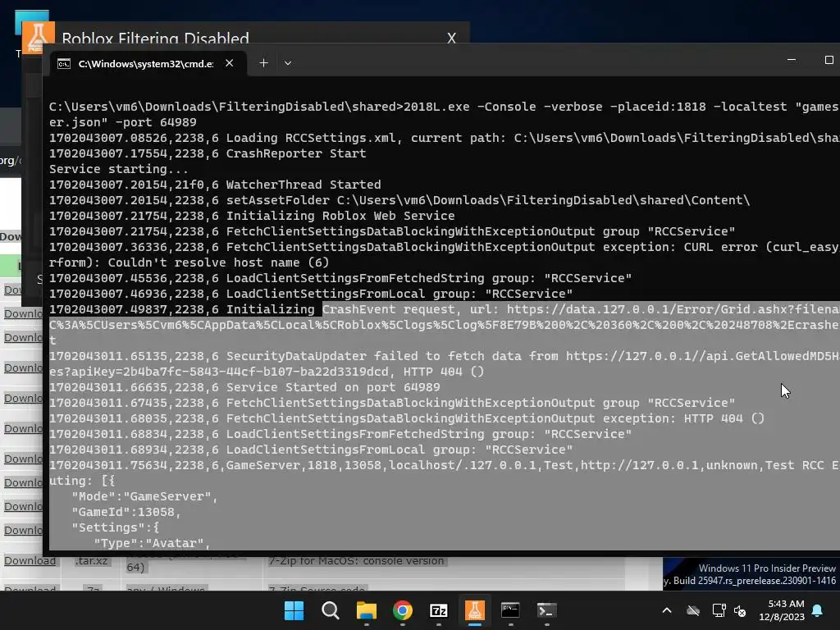
Task: Open File Explorer from the taskbar
Action: (367, 610)
